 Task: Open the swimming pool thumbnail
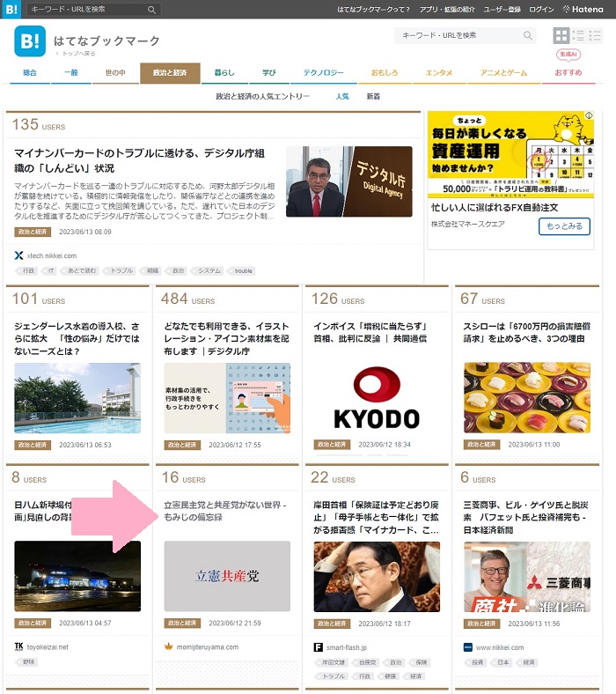pyautogui.click(x=77, y=398)
